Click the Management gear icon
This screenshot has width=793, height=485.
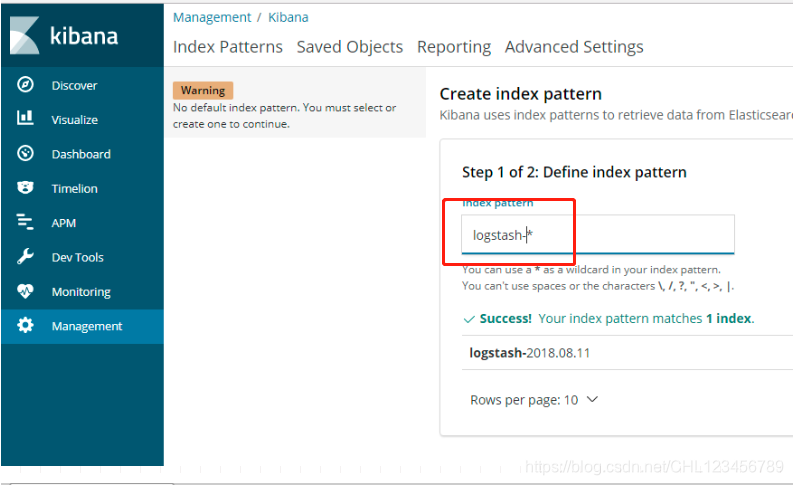(25, 325)
